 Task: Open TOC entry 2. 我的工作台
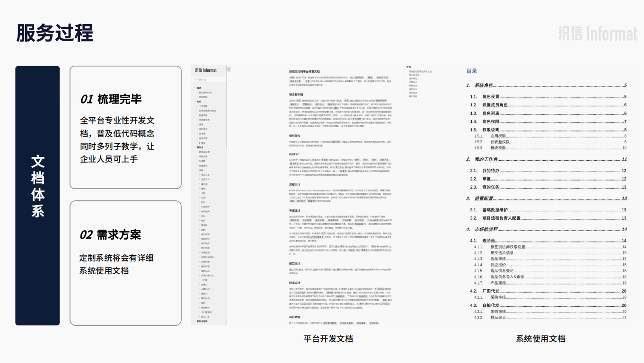[x=547, y=159]
